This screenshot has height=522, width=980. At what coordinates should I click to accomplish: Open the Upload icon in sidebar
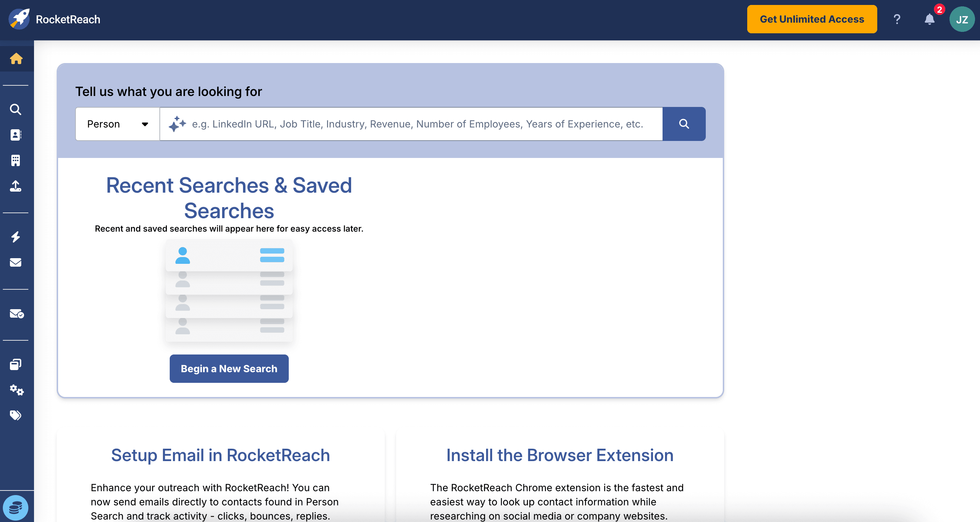pos(16,186)
